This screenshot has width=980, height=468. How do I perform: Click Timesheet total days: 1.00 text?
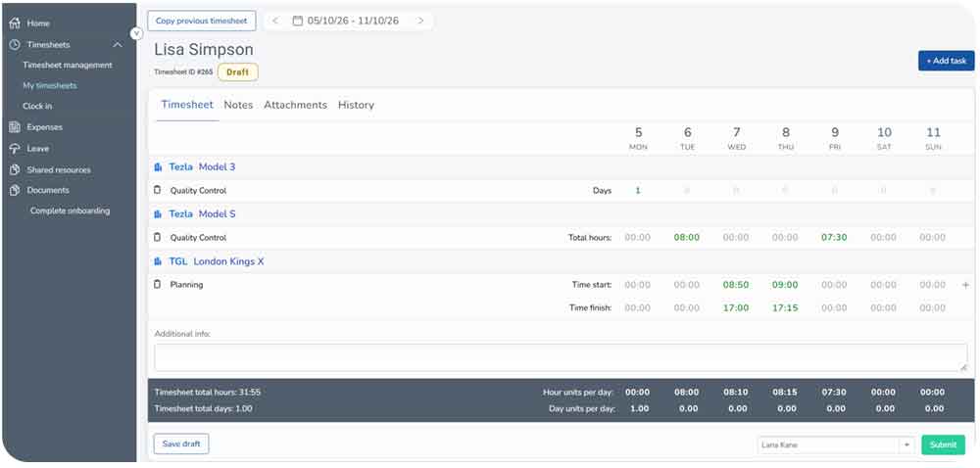(203, 408)
